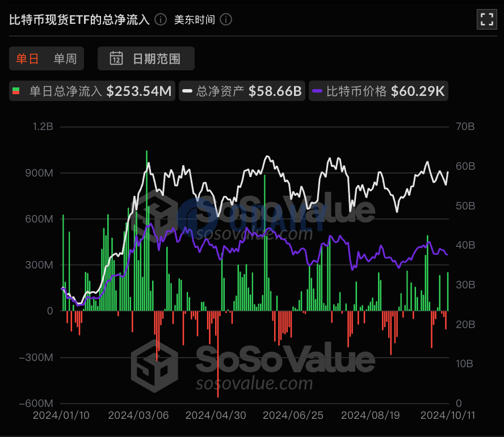Click the tallest green inflow bar in March

tap(146, 227)
